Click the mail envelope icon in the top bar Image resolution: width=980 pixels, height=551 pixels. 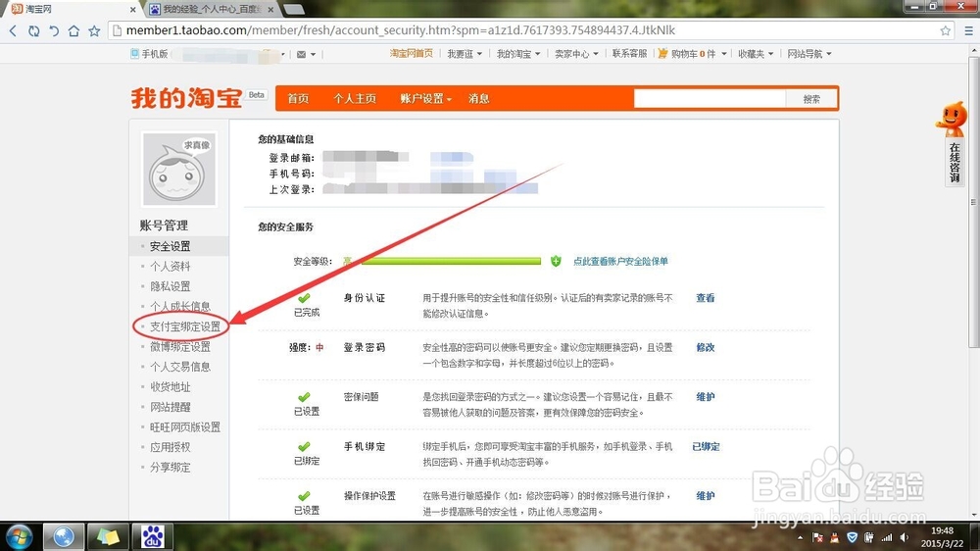click(x=301, y=54)
